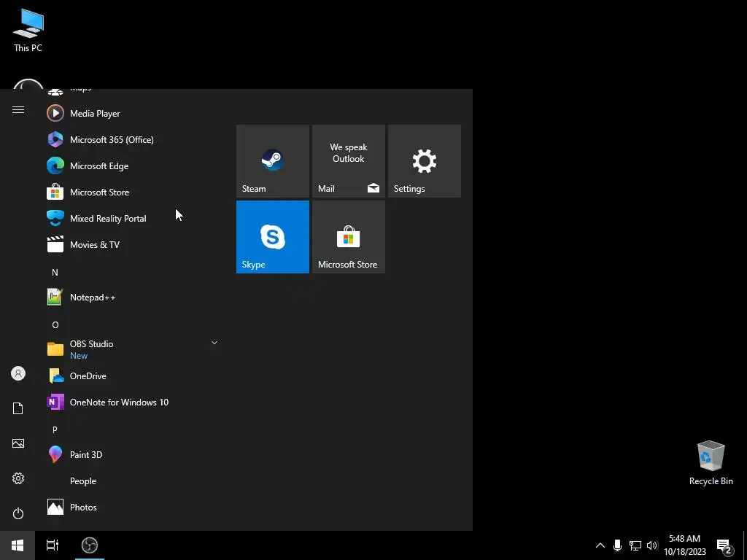Open the People app entry
Image resolution: width=747 pixels, height=560 pixels.
click(133, 481)
